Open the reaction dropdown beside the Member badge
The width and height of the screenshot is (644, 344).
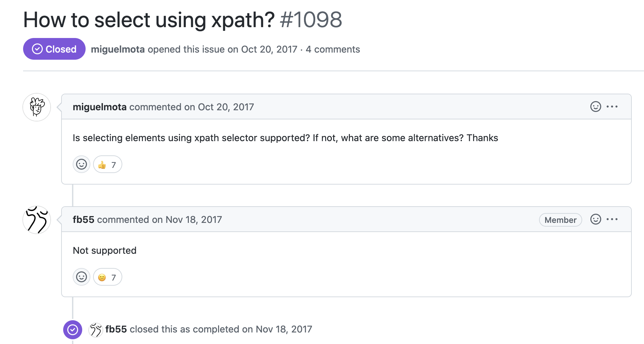pos(595,219)
